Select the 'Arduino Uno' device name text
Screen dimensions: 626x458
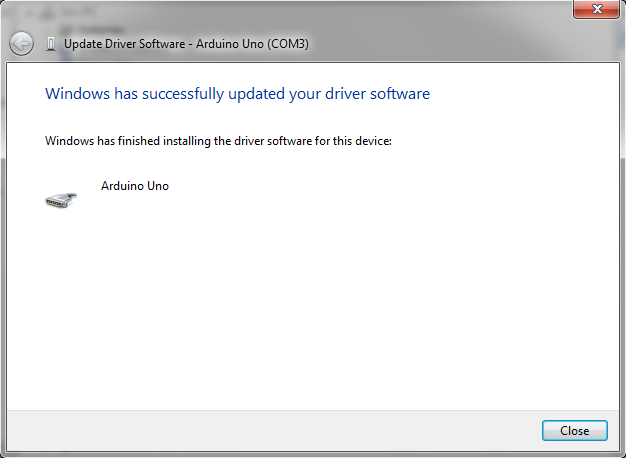pos(135,186)
